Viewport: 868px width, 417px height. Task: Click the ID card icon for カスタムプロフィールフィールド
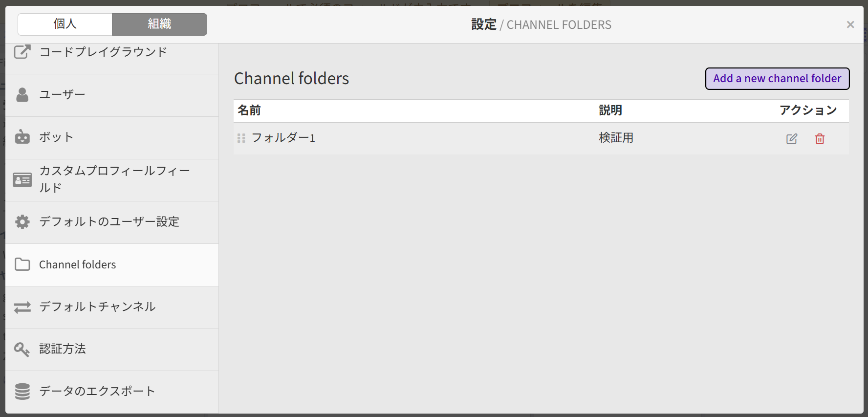click(x=22, y=180)
